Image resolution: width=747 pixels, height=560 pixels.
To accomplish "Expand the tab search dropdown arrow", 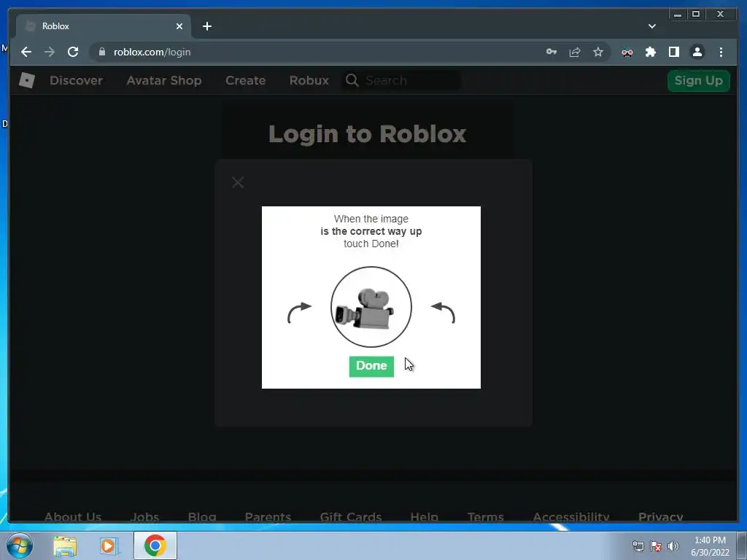I will pos(651,26).
